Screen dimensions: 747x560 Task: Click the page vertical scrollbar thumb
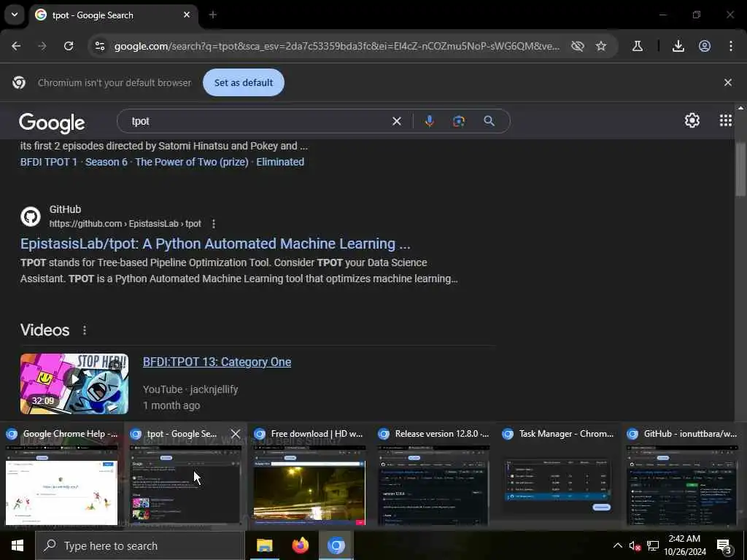(x=740, y=169)
